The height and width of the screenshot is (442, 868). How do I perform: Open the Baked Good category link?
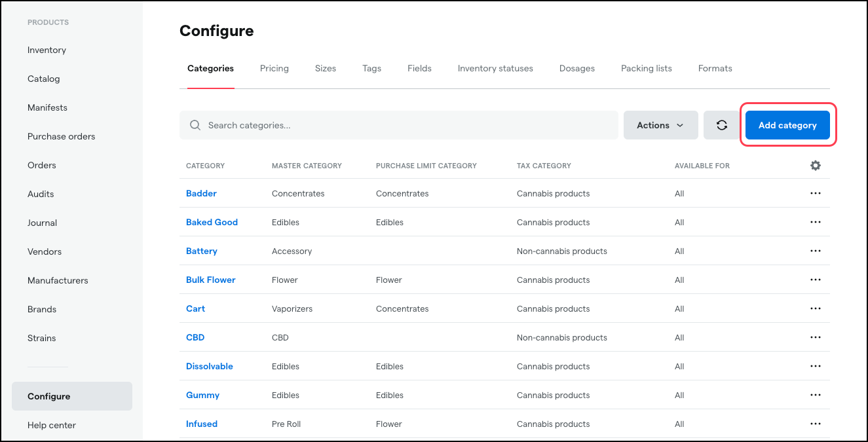coord(212,221)
